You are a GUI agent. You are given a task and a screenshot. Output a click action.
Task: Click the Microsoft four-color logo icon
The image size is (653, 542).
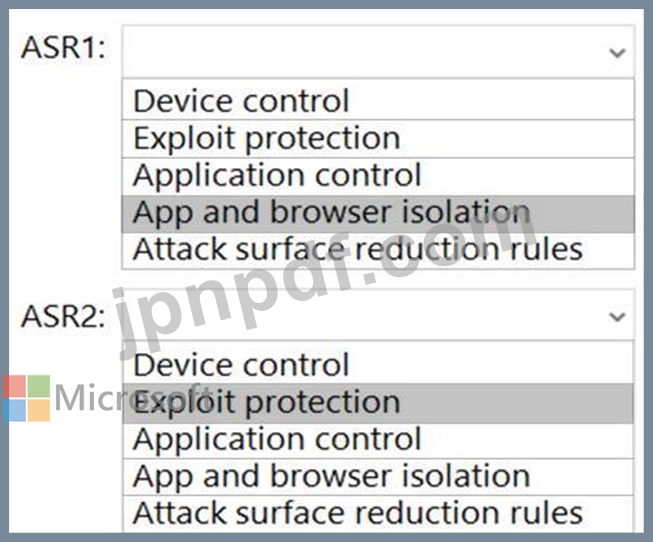pos(27,398)
